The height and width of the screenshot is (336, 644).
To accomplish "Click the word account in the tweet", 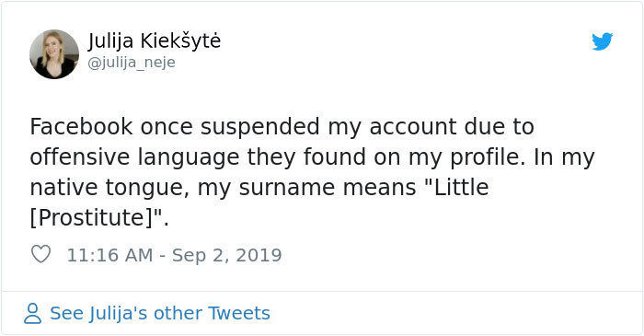I will pyautogui.click(x=411, y=126).
